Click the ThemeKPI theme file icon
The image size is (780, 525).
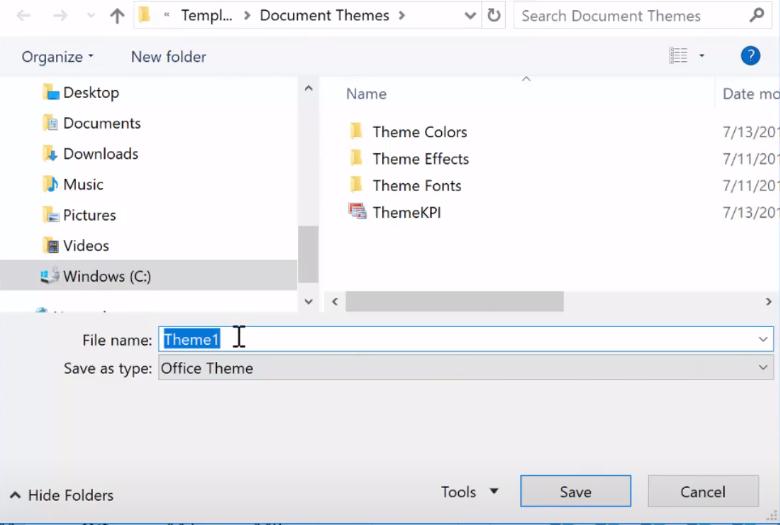[x=357, y=211]
